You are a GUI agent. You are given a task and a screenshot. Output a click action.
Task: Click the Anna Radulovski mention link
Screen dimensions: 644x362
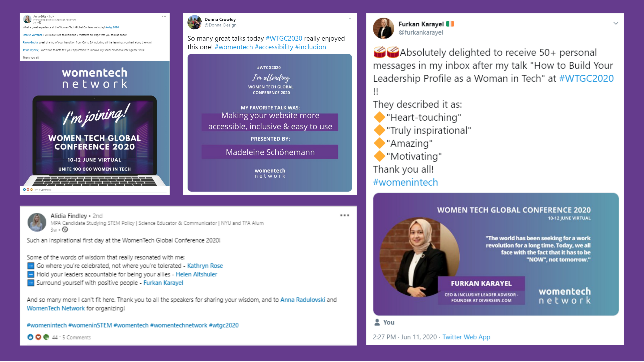pos(303,299)
